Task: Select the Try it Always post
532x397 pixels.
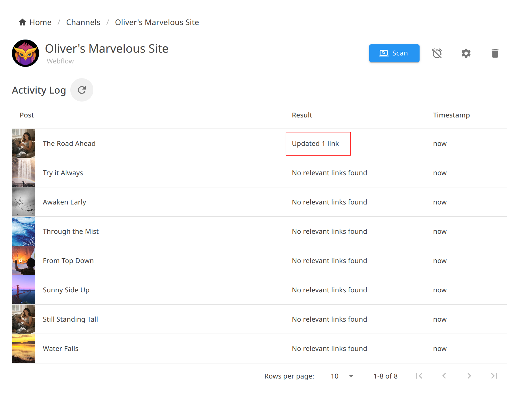Action: coord(63,173)
